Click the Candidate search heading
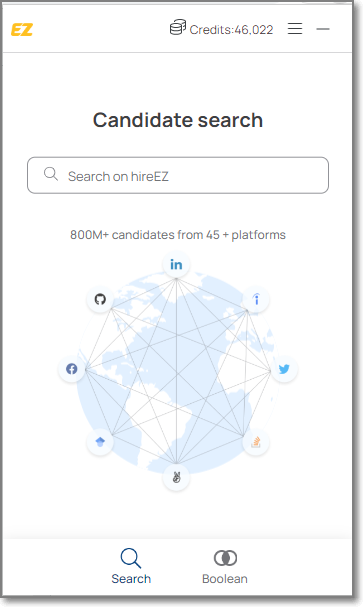Screen dimensions: 363x607 (x=178, y=120)
